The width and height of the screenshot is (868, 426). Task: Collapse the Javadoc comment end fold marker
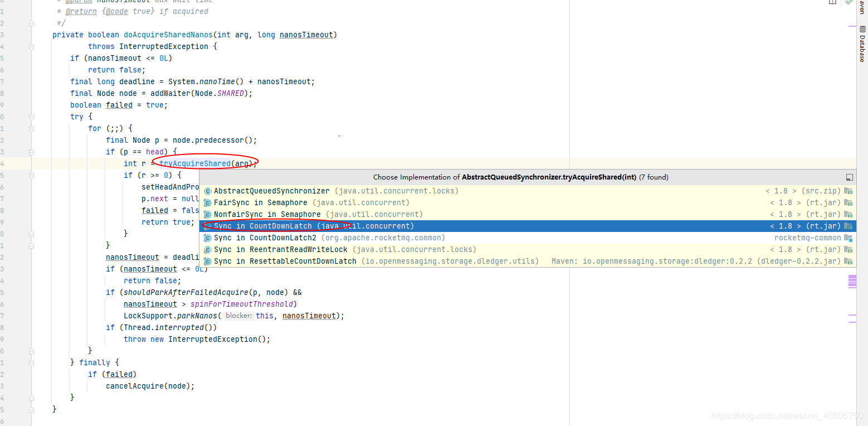pos(32,23)
